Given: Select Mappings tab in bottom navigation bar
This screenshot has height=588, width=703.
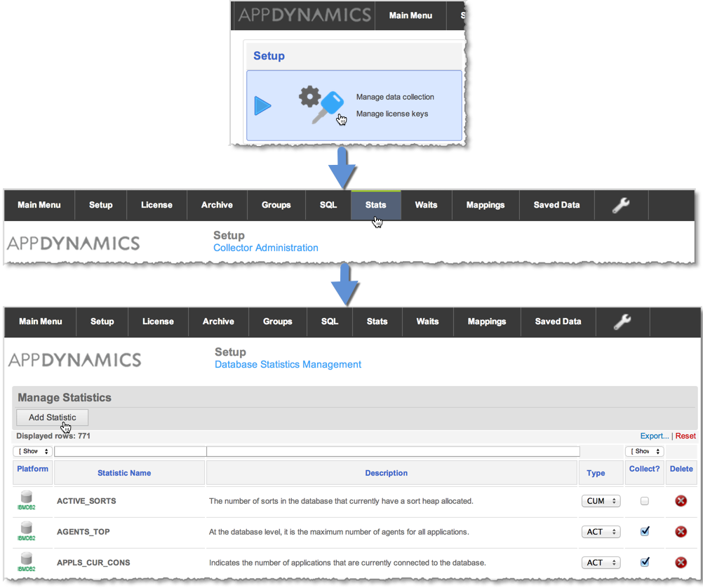Looking at the screenshot, I should (x=487, y=321).
